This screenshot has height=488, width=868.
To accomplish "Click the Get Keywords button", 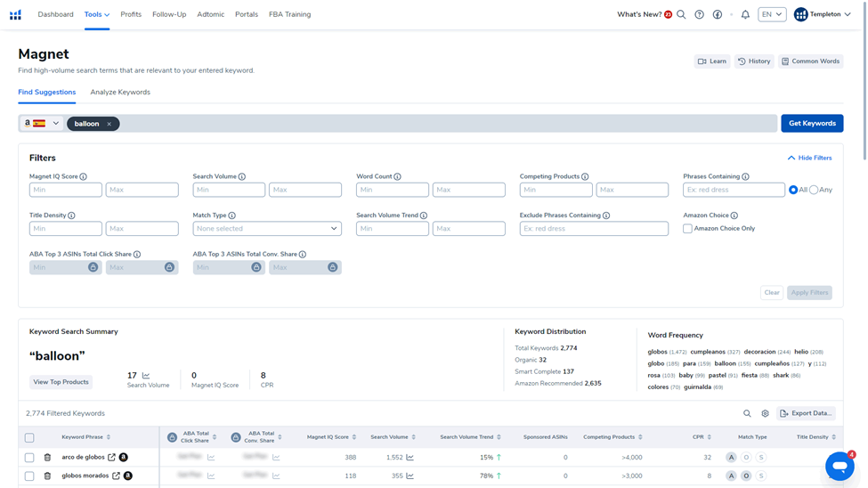I will click(x=812, y=124).
